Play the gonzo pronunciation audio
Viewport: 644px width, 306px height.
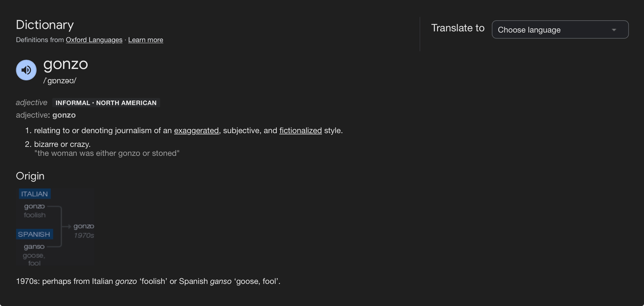26,70
